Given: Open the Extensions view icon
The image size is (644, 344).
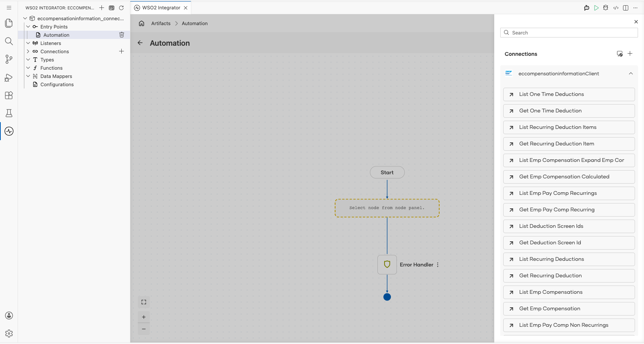Looking at the screenshot, I should [x=9, y=95].
